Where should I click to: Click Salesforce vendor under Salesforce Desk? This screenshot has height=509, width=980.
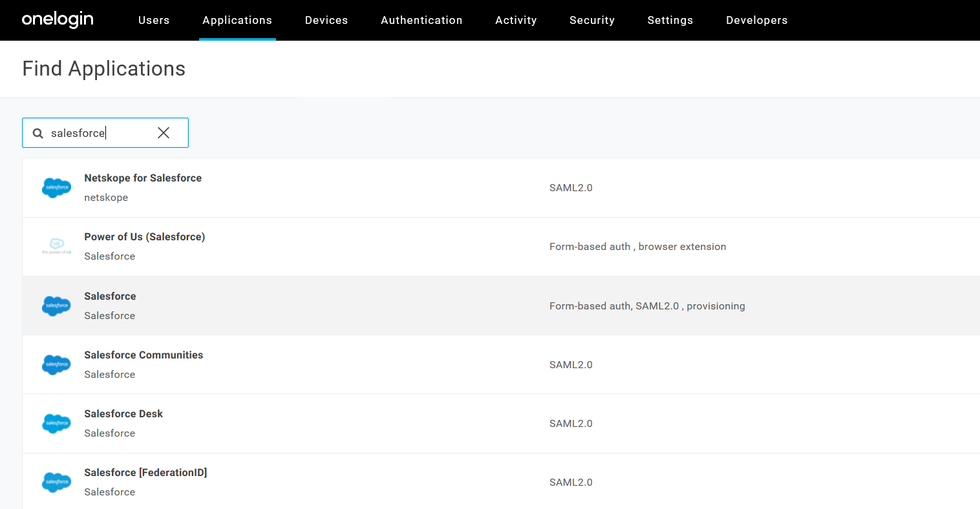pyautogui.click(x=110, y=433)
